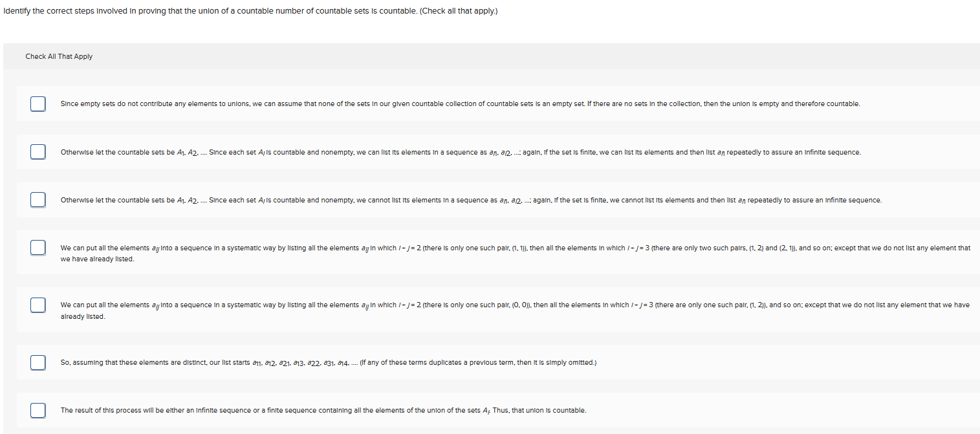This screenshot has height=434, width=980.
Task: Check the box for the empty sets statement
Action: click(x=38, y=103)
